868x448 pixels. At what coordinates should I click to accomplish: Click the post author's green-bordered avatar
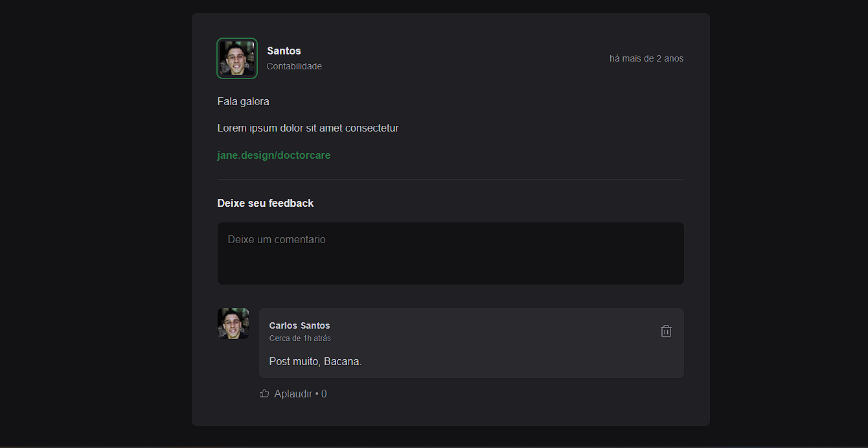point(237,58)
